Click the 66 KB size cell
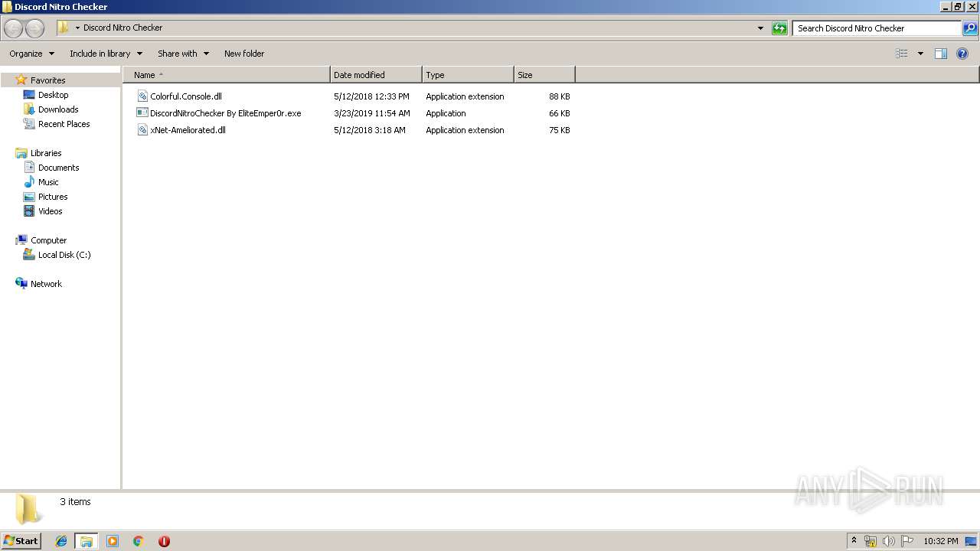980x551 pixels. 559,113
